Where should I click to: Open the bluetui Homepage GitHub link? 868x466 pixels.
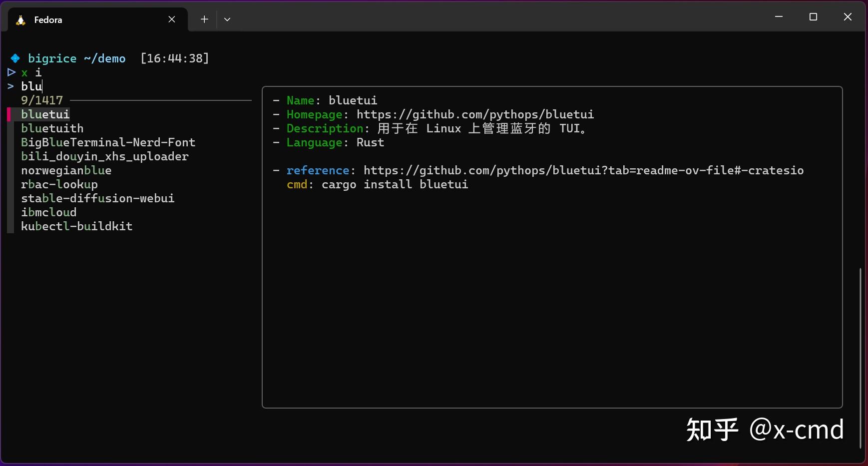click(474, 114)
